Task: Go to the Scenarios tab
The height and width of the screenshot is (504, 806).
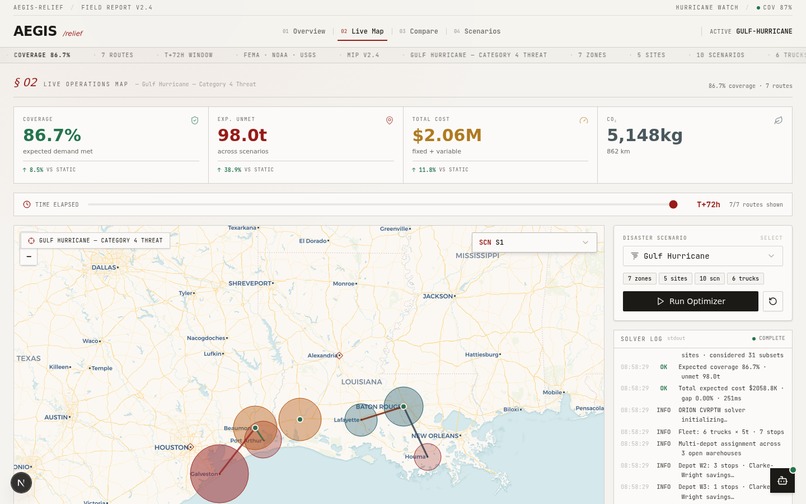Action: (x=477, y=31)
